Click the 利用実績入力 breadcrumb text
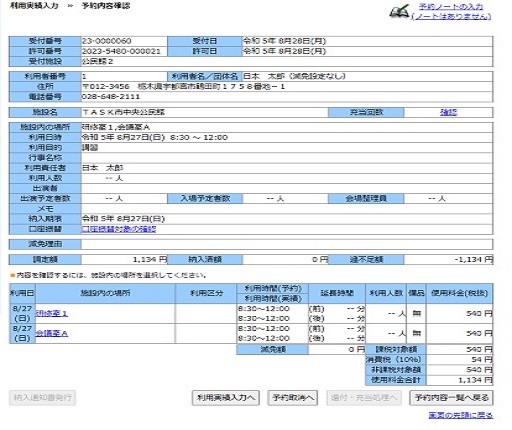This screenshot has width=512, height=430. [x=34, y=6]
